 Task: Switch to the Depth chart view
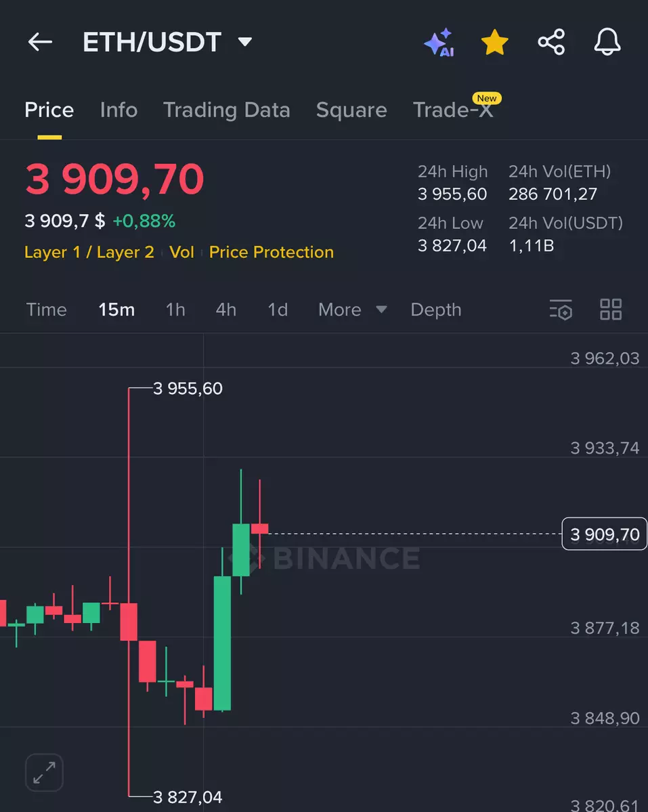(x=435, y=310)
